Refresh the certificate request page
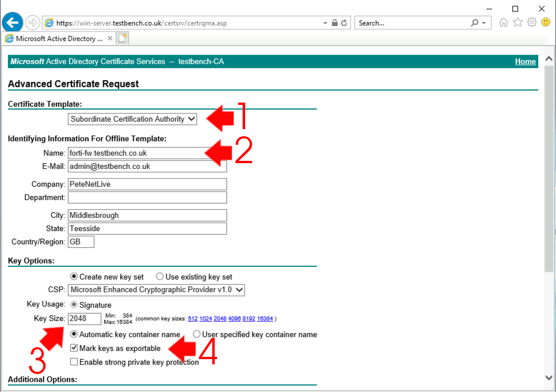 tap(344, 22)
